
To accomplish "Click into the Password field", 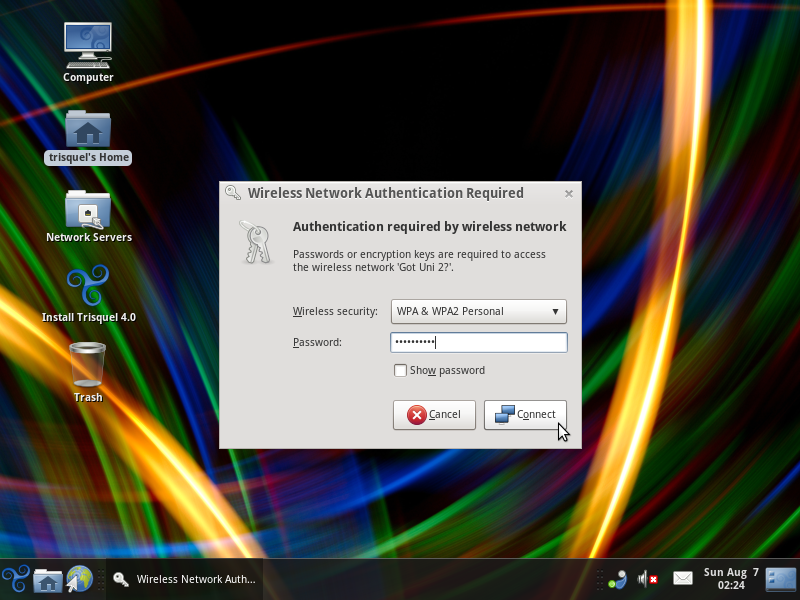I will (478, 343).
